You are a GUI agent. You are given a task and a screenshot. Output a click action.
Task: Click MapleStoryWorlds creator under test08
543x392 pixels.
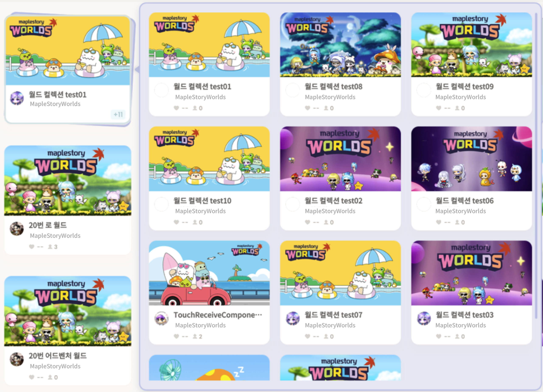tap(330, 97)
